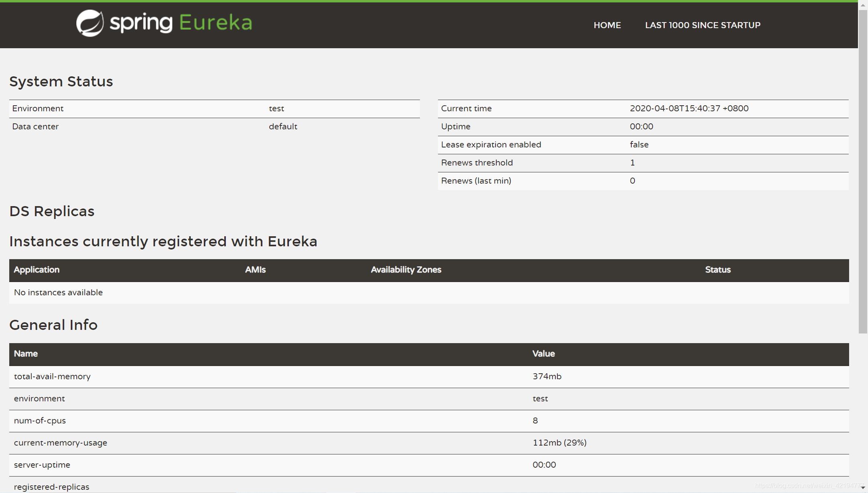Click the spring Eureka brand text
This screenshot has width=868, height=493.
pos(181,23)
